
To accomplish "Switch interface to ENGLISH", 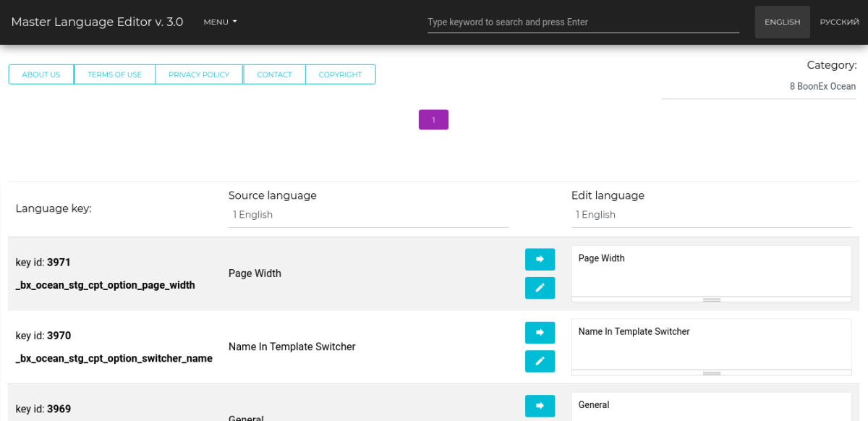I will click(782, 22).
